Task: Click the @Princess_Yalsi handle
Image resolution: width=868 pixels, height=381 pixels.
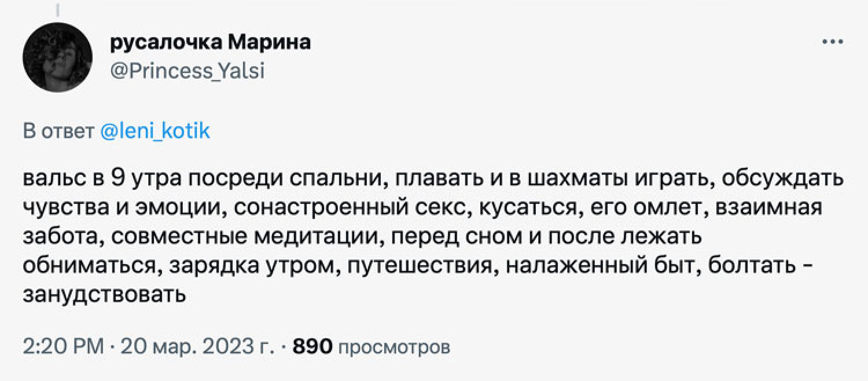Action: 187,72
